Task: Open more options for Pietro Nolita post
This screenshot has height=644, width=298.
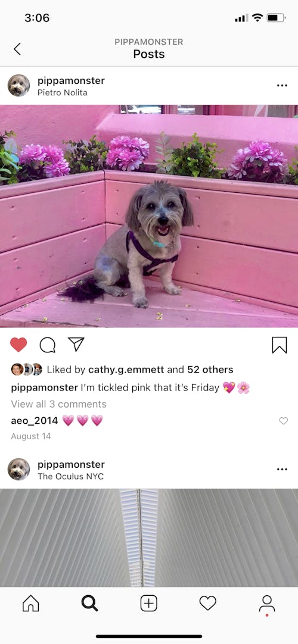Action: [282, 86]
